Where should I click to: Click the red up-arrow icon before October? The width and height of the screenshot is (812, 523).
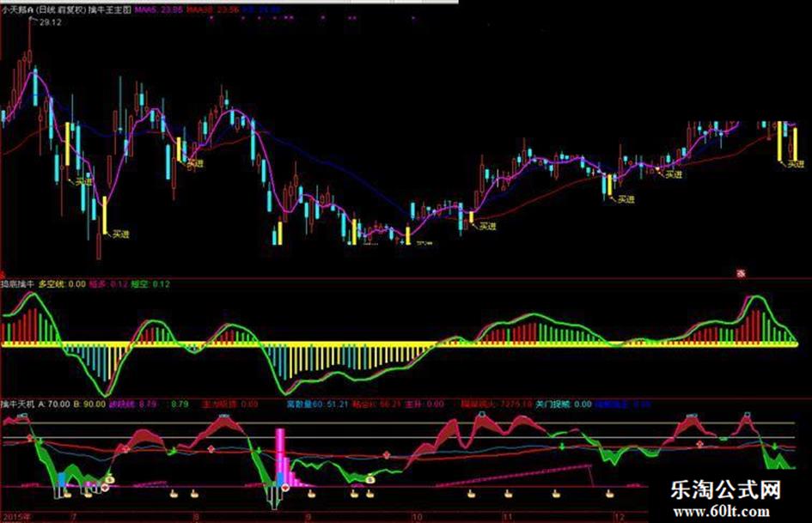coord(387,455)
